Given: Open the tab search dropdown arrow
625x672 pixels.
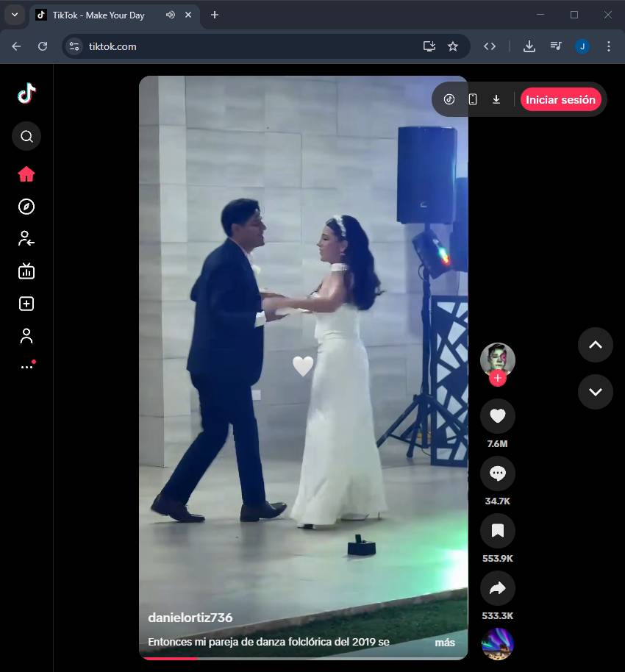Looking at the screenshot, I should (15, 15).
